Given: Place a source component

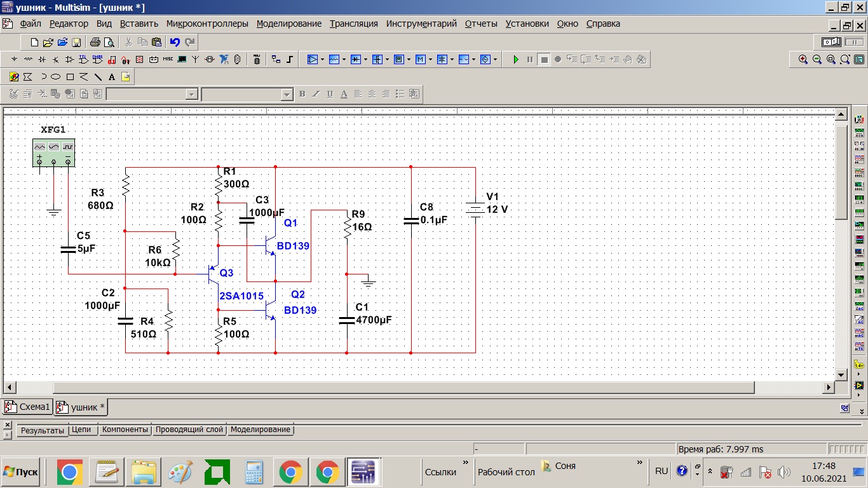Looking at the screenshot, I should pos(15,59).
